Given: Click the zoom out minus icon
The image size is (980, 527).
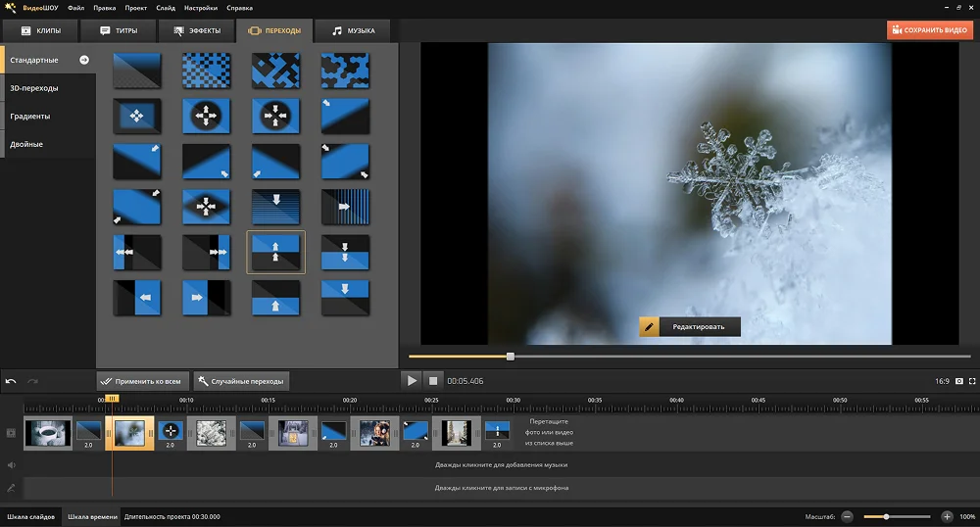Looking at the screenshot, I should pyautogui.click(x=847, y=516).
